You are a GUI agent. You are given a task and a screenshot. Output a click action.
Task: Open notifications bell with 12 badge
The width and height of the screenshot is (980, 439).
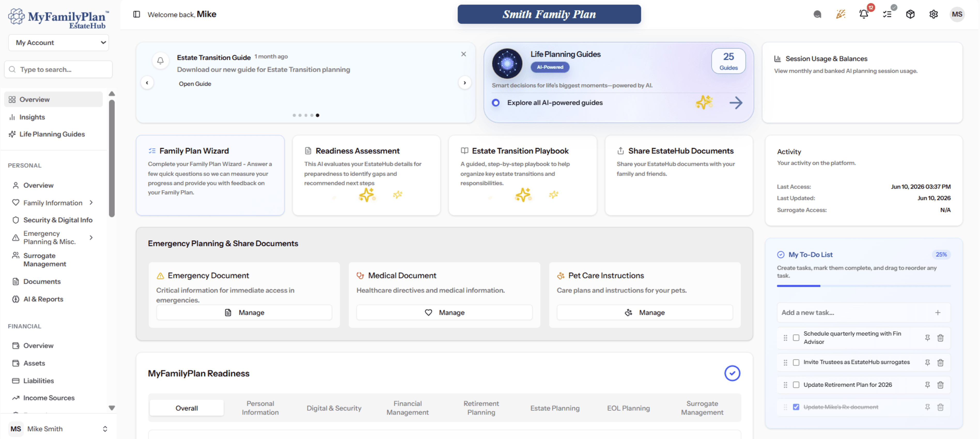click(x=864, y=14)
